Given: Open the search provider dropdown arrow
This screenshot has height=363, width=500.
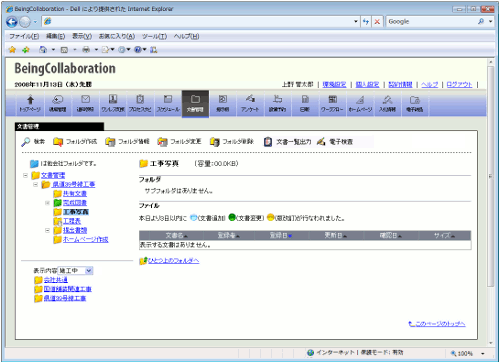Looking at the screenshot, I should pos(491,21).
